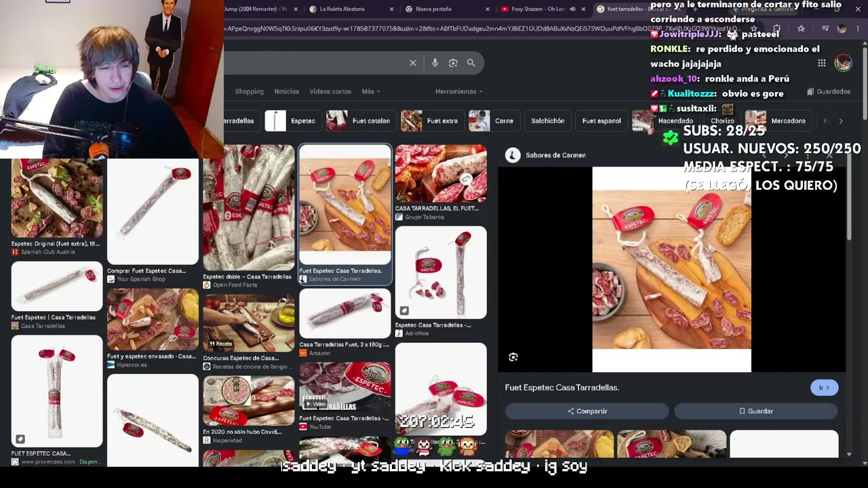Search this image with Lens in preview
Screen dimensions: 868x488
pyautogui.click(x=513, y=357)
